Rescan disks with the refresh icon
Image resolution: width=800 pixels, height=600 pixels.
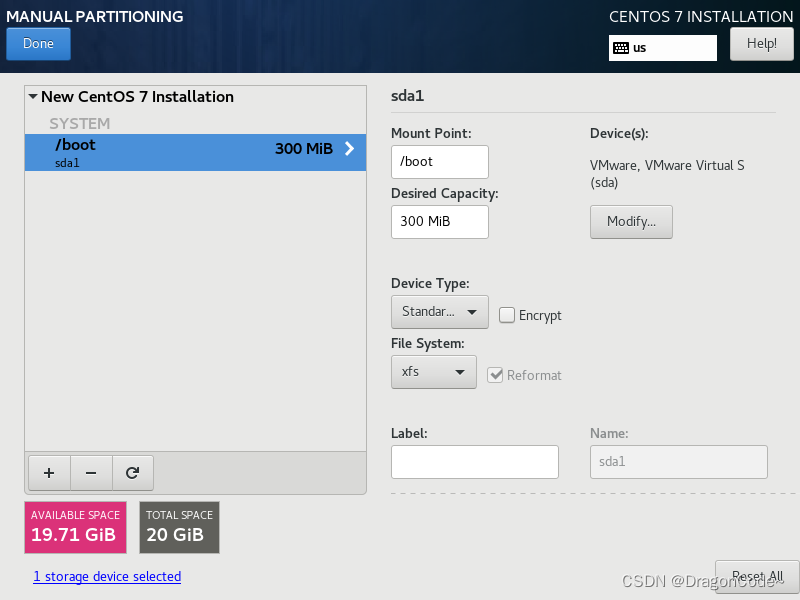[x=132, y=472]
